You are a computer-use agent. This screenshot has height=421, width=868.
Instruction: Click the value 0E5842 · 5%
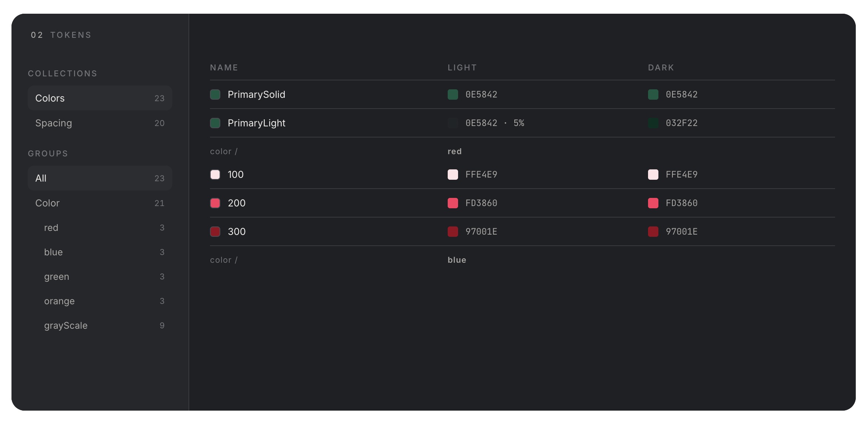coord(495,123)
